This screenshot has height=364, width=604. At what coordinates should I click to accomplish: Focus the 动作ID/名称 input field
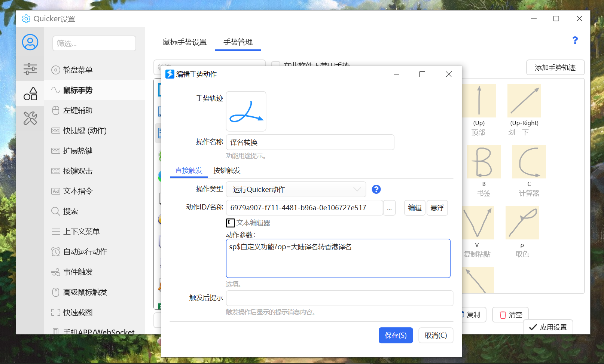(304, 208)
